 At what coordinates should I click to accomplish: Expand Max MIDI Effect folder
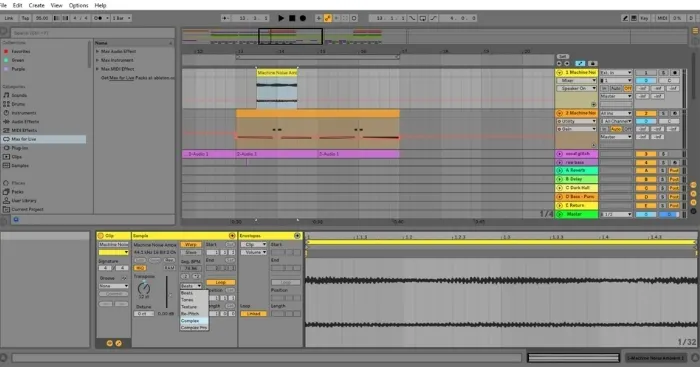point(97,69)
